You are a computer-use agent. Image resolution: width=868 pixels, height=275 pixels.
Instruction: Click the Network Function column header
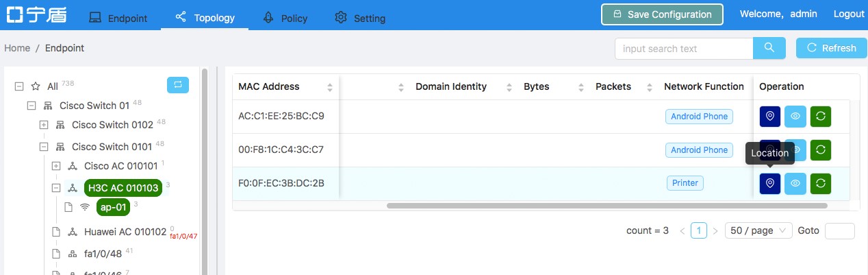(704, 86)
